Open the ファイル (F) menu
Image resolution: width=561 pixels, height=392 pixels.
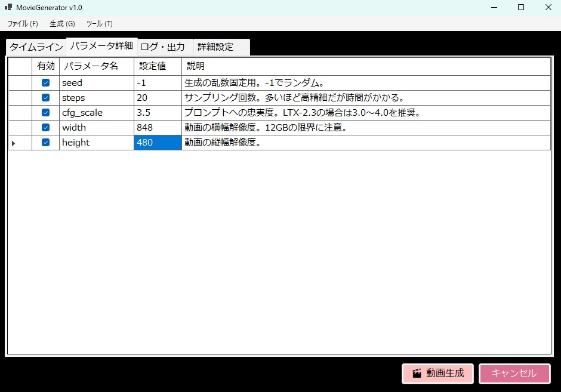click(x=23, y=24)
